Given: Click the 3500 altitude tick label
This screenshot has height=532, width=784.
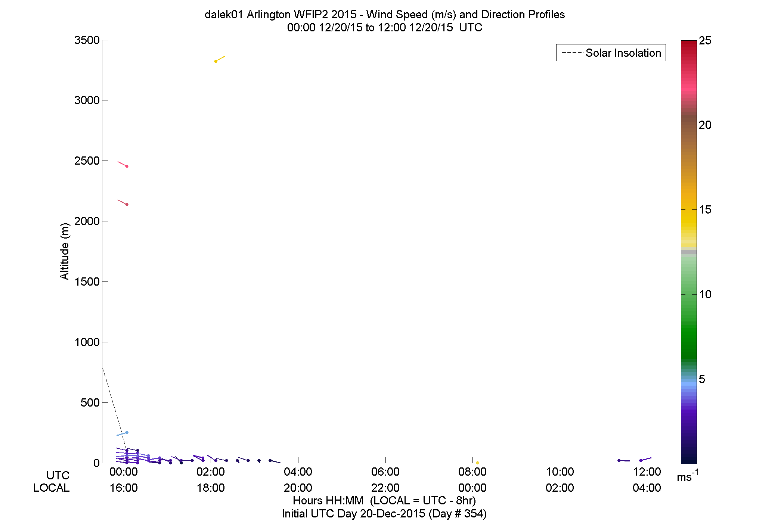Looking at the screenshot, I should pos(87,40).
